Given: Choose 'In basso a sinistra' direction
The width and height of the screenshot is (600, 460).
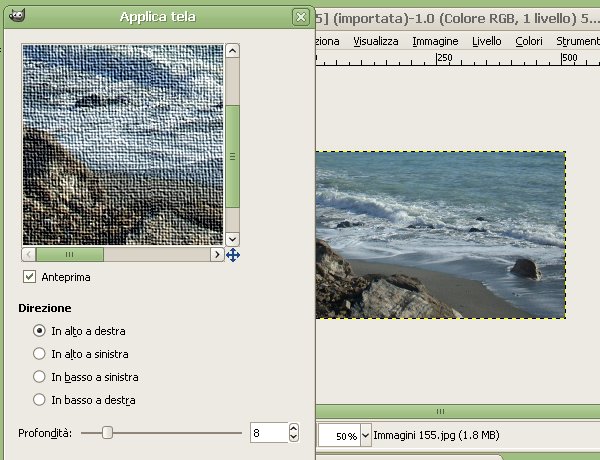Looking at the screenshot, I should tap(40, 377).
